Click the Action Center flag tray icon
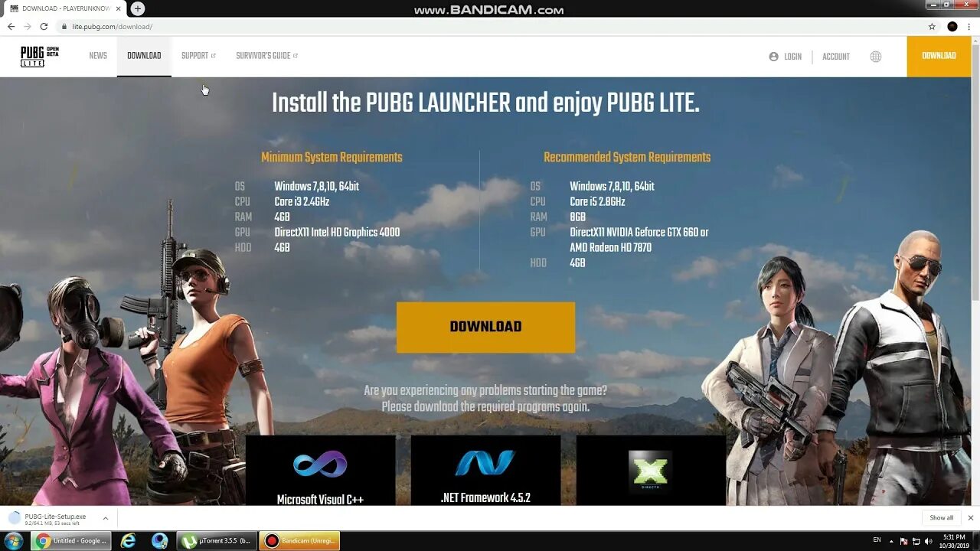This screenshot has width=980, height=551. (x=904, y=541)
